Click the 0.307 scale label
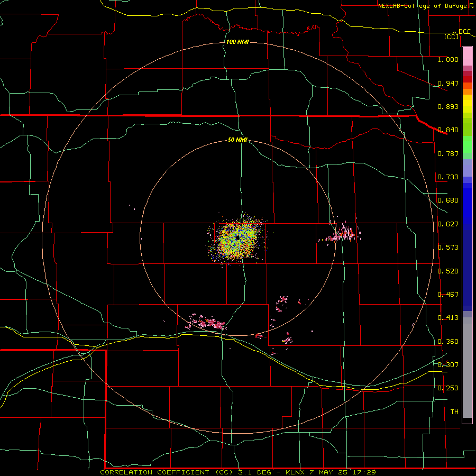 point(448,365)
